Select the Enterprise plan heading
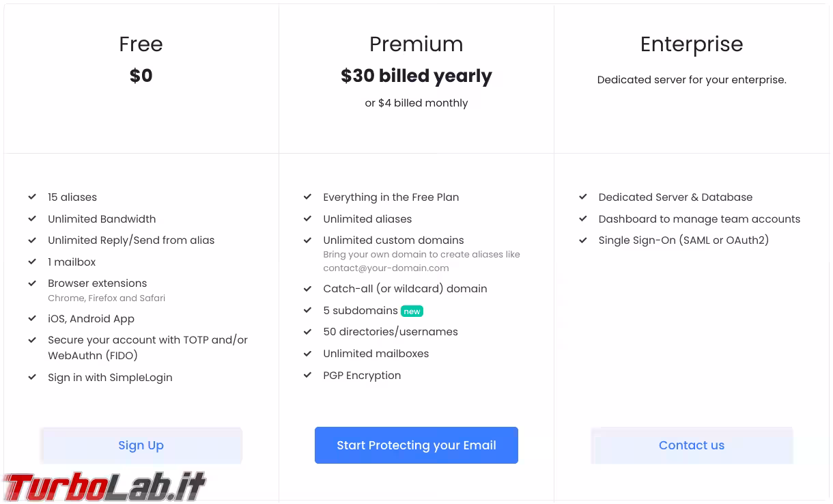Image resolution: width=833 pixels, height=504 pixels. (691, 44)
